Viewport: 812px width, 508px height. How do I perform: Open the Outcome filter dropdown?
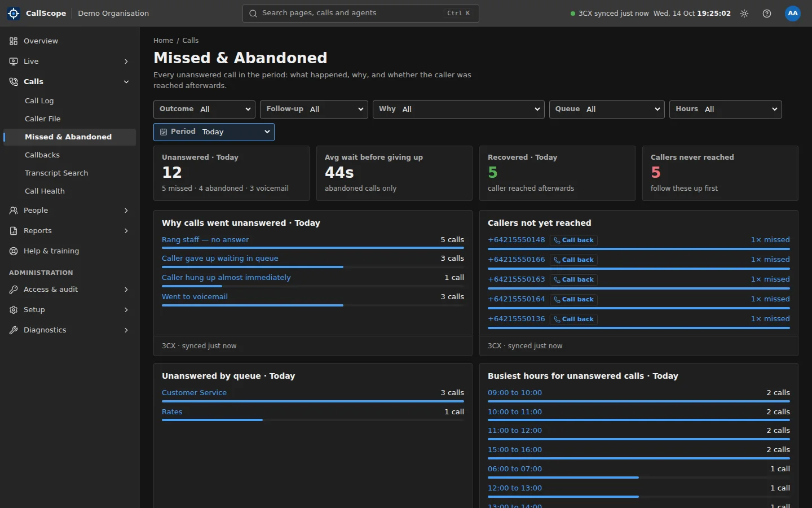click(204, 110)
